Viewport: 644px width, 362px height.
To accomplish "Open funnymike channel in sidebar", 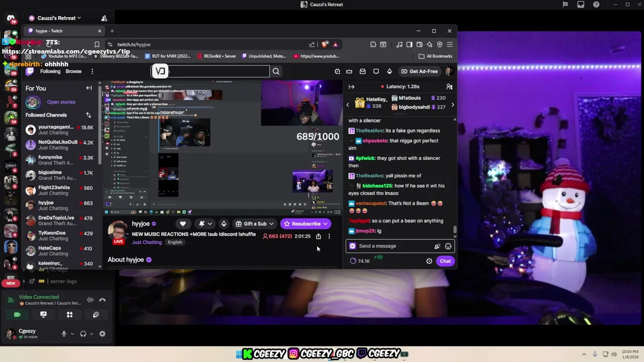I will 60,160.
